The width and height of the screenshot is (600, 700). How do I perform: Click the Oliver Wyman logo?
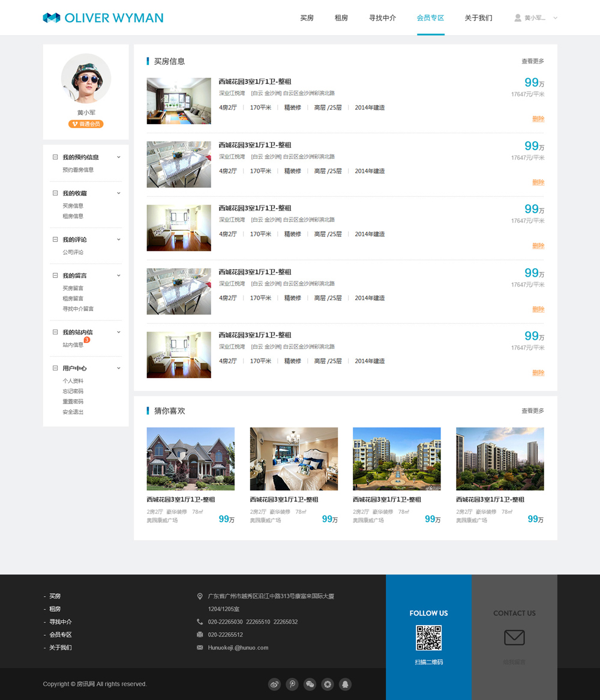103,18
